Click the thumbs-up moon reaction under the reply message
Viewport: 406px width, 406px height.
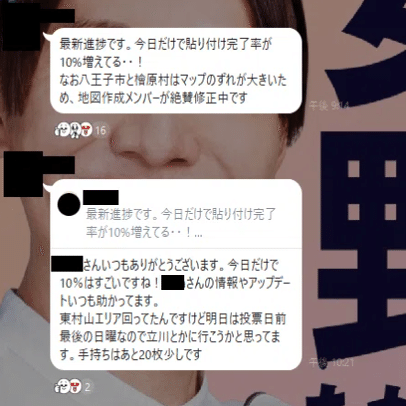[62, 386]
